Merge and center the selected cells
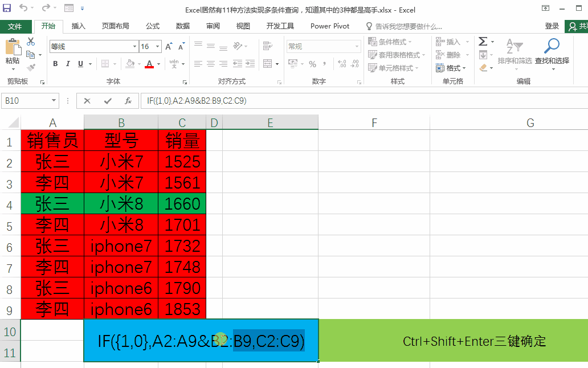The height and width of the screenshot is (368, 588). (x=268, y=64)
